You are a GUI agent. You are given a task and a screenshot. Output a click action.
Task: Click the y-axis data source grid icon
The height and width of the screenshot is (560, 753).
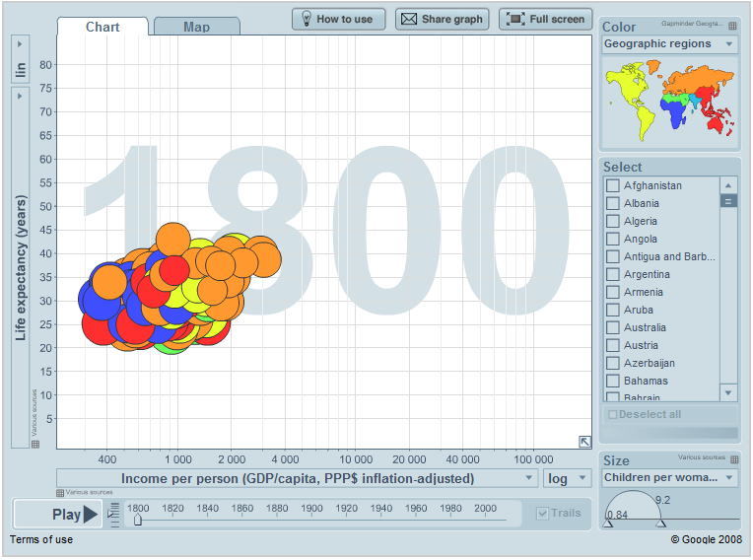(x=34, y=444)
